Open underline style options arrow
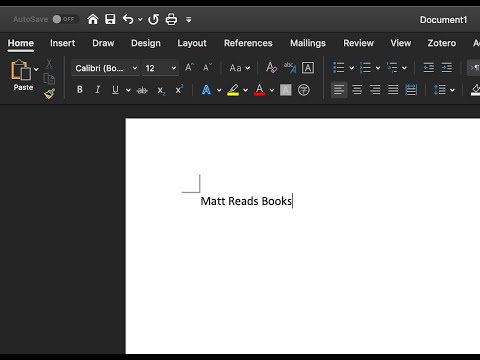The height and width of the screenshot is (360, 480). tap(128, 90)
